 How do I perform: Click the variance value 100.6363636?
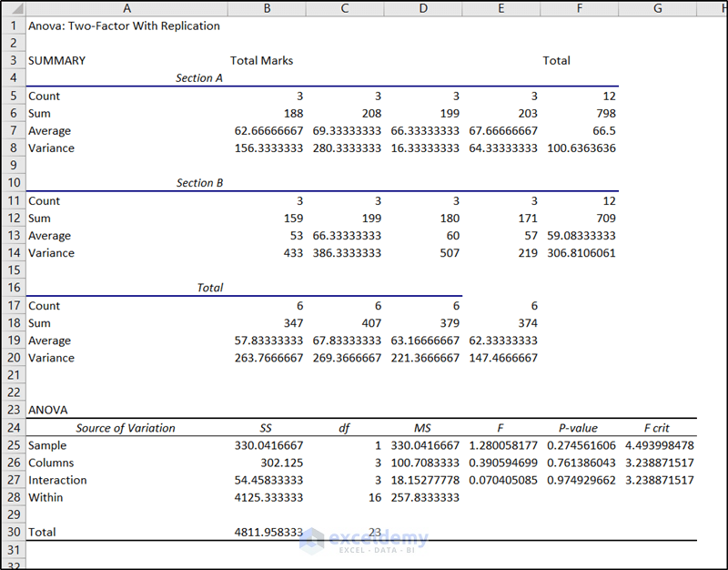pyautogui.click(x=581, y=148)
